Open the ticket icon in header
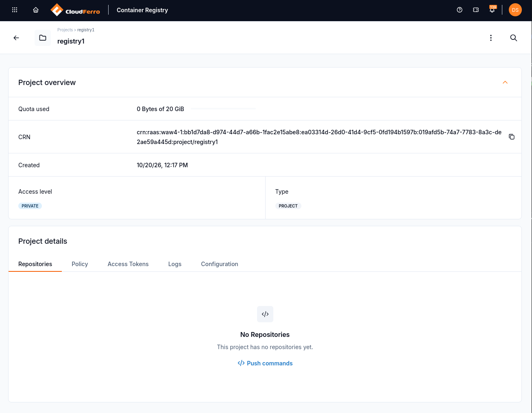The width and height of the screenshot is (532, 413). click(x=476, y=10)
